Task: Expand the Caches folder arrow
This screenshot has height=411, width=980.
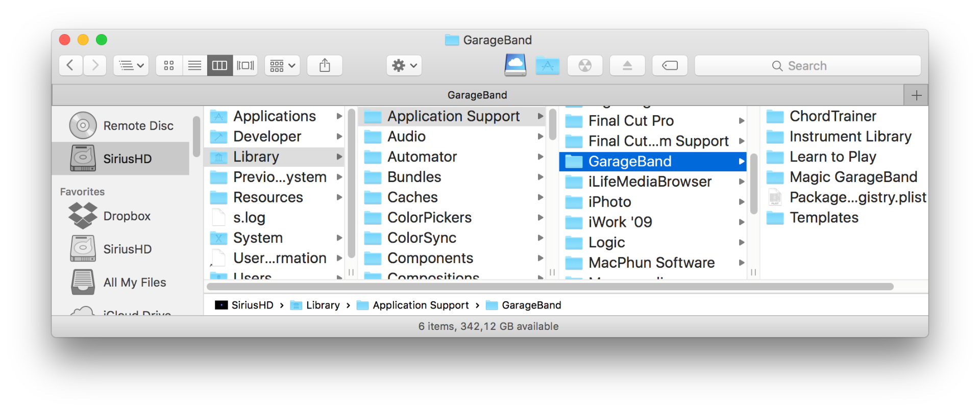Action: coord(541,197)
